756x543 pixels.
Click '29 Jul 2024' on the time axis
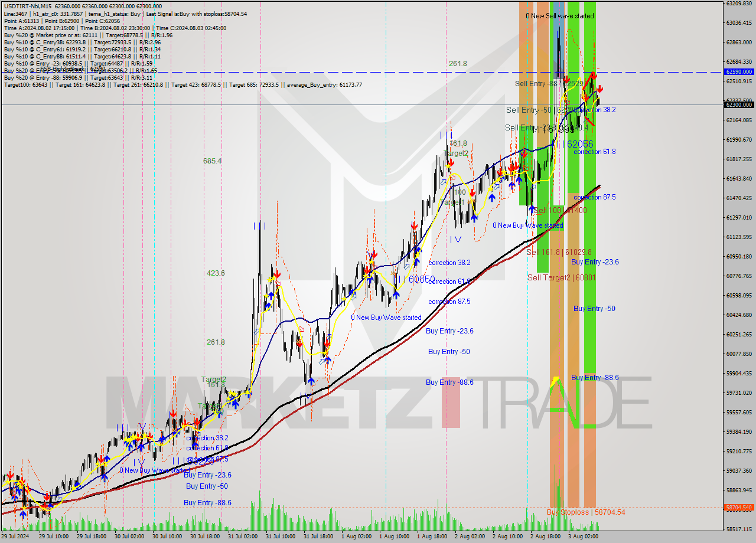click(15, 537)
